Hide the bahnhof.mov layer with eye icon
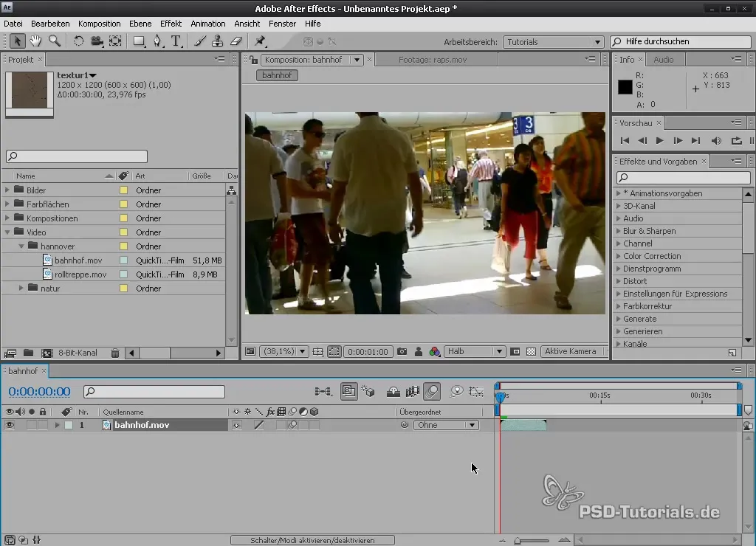756x546 pixels. 10,425
